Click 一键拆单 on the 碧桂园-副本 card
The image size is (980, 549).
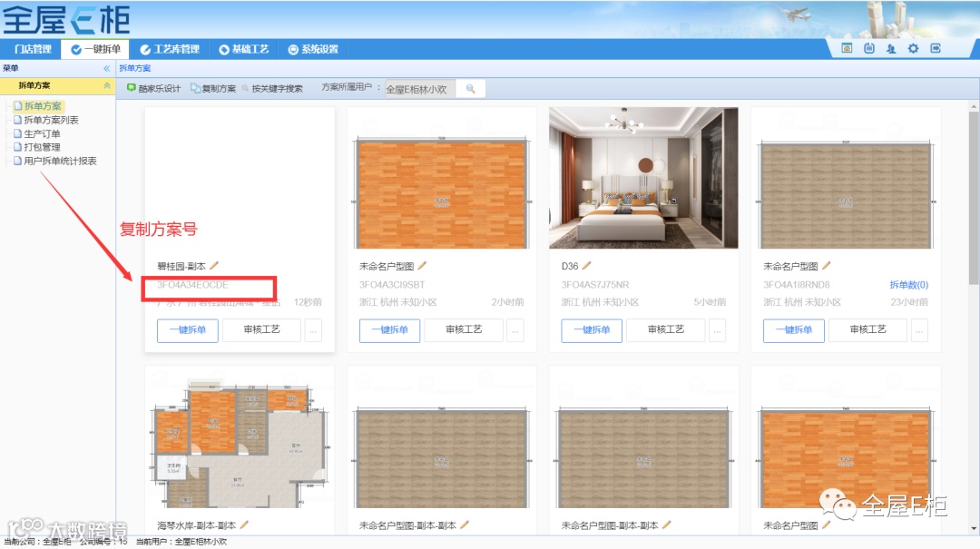click(188, 329)
